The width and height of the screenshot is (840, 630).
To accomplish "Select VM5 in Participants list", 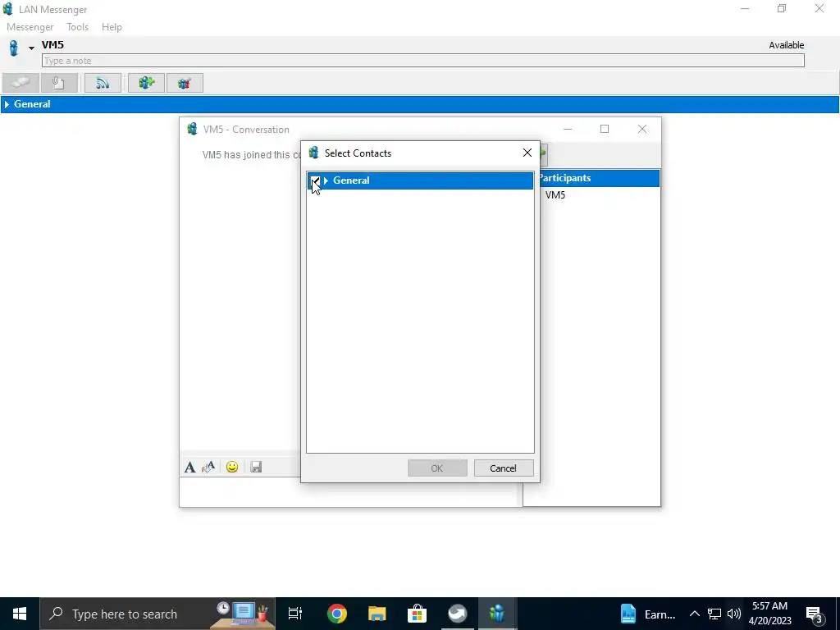I will tap(555, 195).
